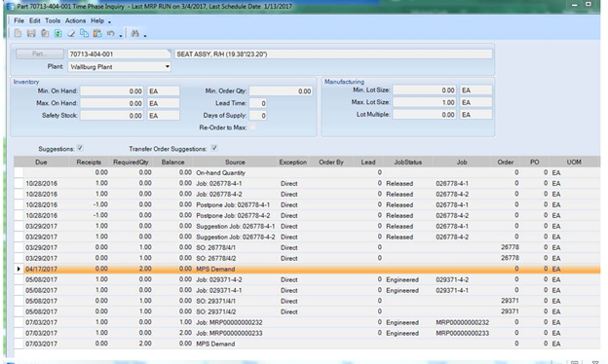Image resolution: width=608 pixels, height=364 pixels.
Task: Click the Undo arrow icon
Action: (110, 33)
